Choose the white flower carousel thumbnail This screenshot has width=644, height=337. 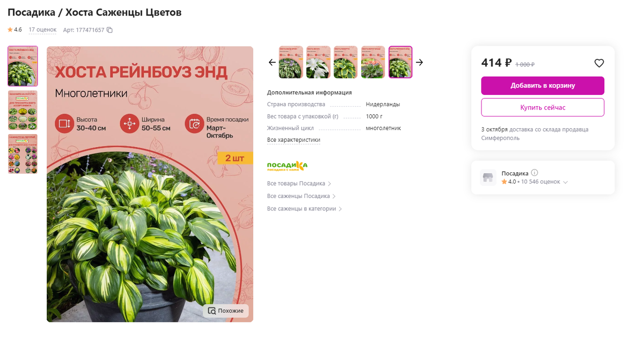click(x=318, y=62)
